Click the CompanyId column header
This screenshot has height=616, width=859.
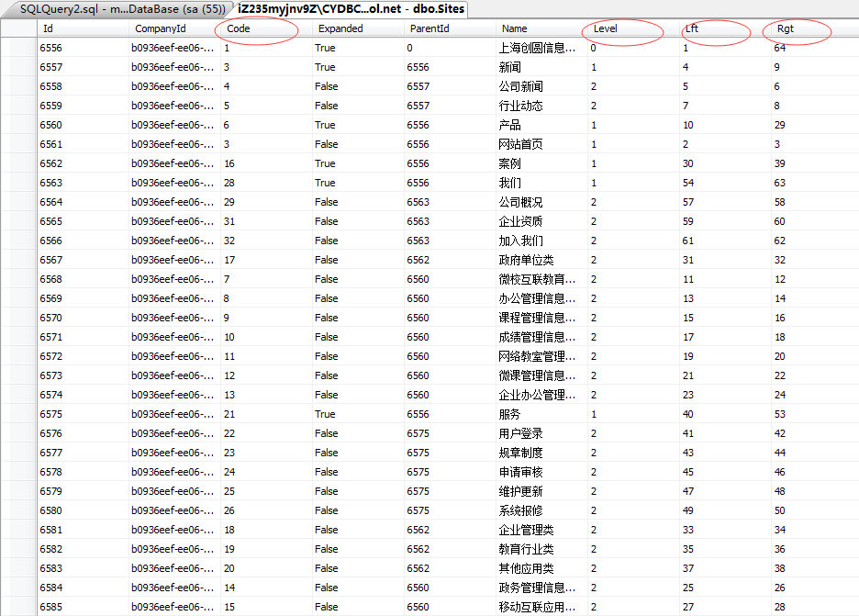point(174,28)
